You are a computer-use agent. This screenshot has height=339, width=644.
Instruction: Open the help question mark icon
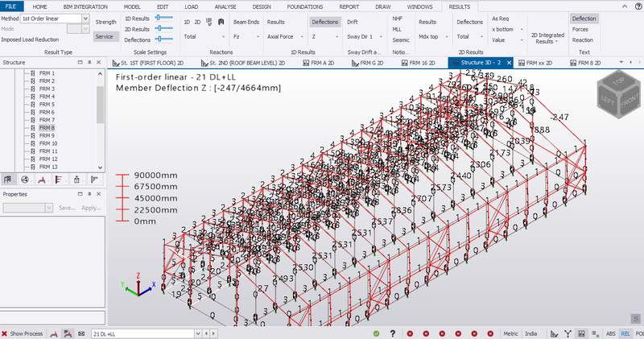[392, 333]
